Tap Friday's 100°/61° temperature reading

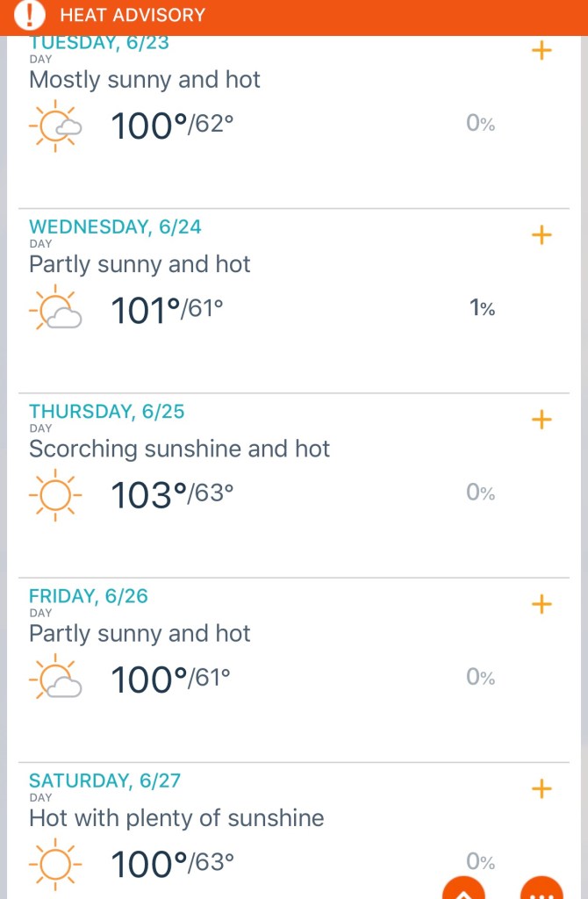coord(170,680)
